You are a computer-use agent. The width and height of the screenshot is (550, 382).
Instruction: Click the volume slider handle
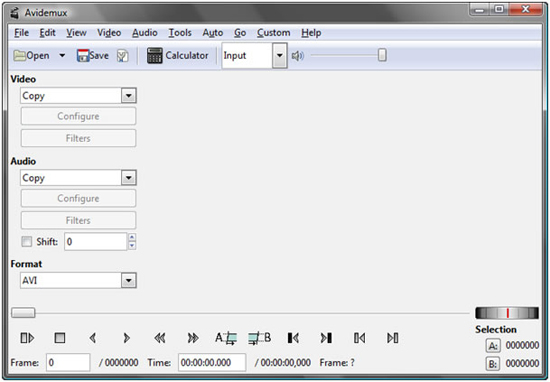point(382,55)
